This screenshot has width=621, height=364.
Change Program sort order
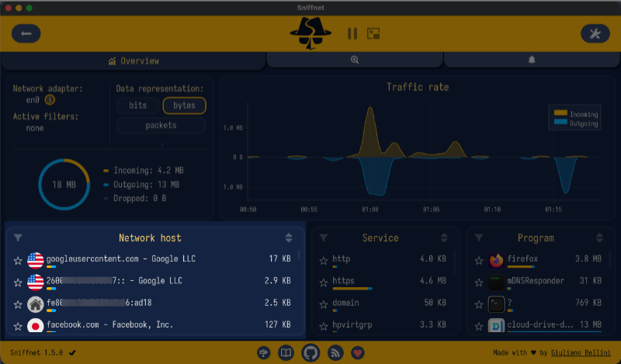[599, 237]
